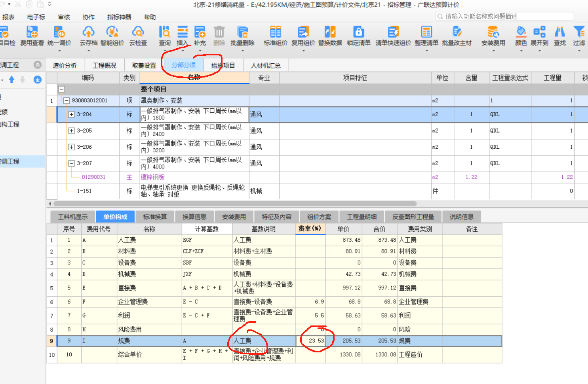The width and height of the screenshot is (588, 384).
Task: Open the 查找 find tool
Action: point(560,36)
